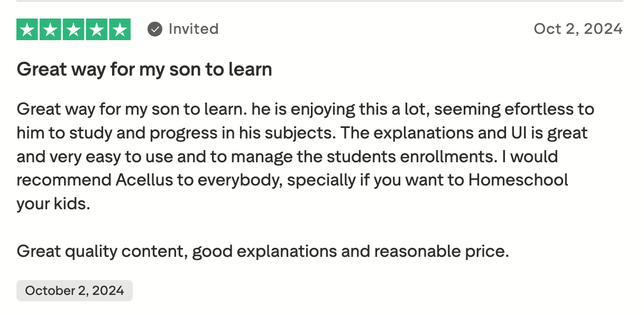Click the word "efortless" in the review
Viewport: 644px width, 315px height.
[x=533, y=109]
